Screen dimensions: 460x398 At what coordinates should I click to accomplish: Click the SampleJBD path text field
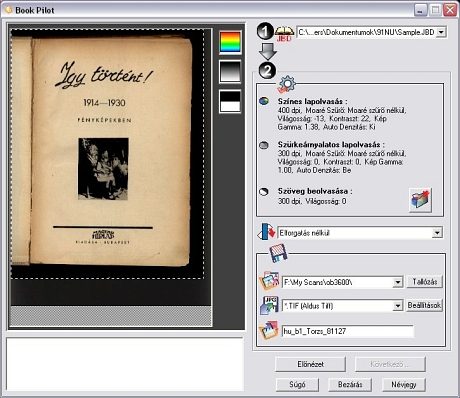point(366,32)
